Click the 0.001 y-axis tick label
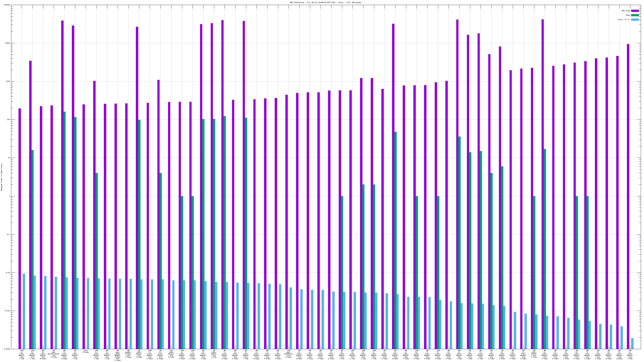 (8, 311)
